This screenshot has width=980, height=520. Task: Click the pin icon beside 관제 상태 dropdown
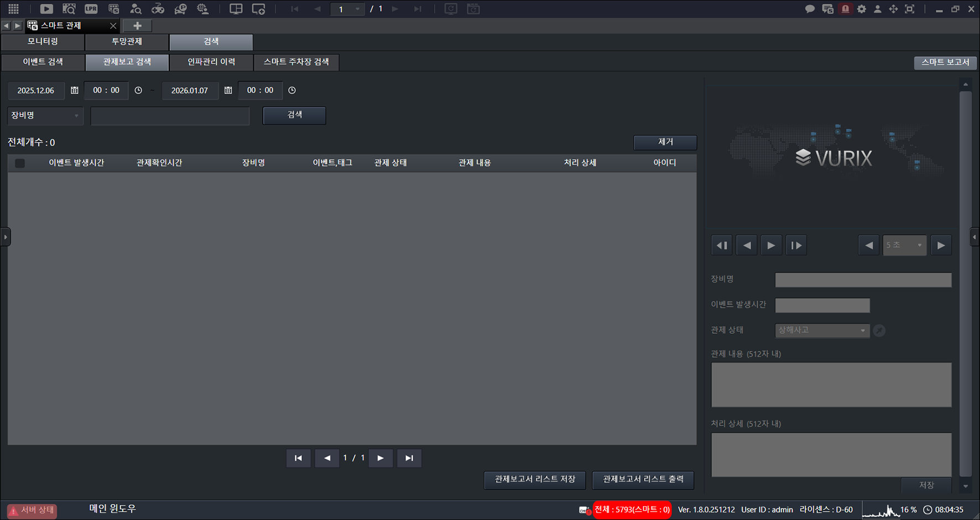[x=879, y=330]
